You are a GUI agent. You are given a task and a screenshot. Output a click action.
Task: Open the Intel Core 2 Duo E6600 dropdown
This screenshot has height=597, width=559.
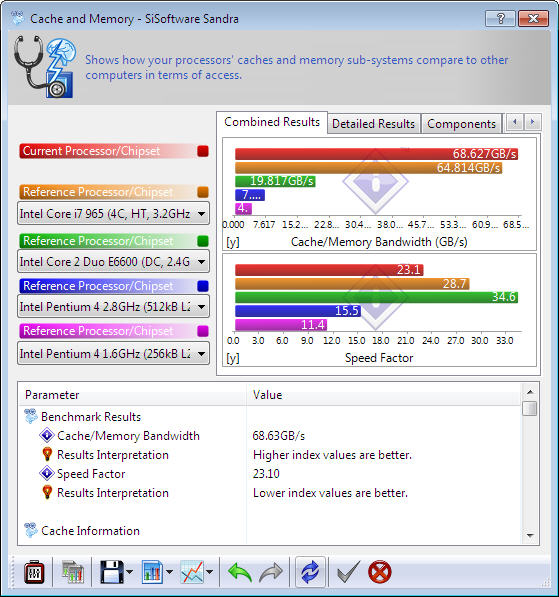click(113, 262)
